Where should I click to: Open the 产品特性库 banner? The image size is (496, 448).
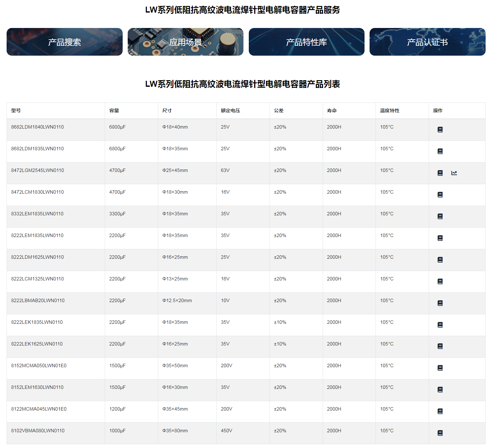(306, 42)
